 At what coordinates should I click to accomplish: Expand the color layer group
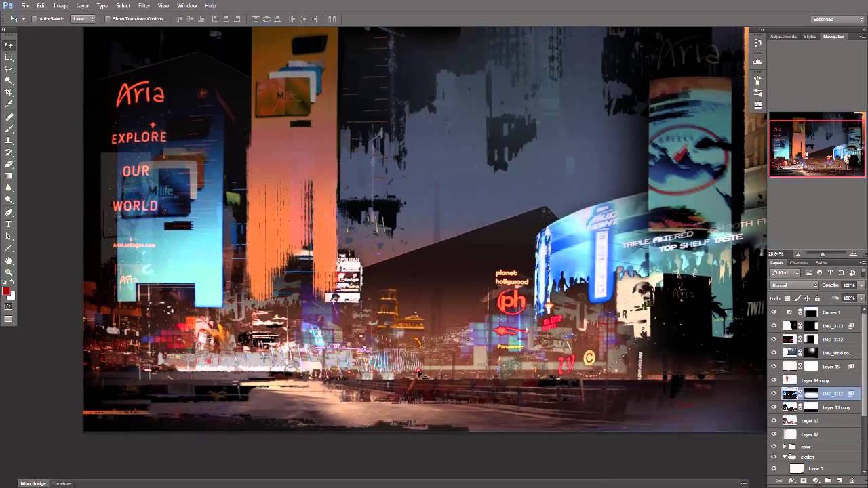pos(785,447)
